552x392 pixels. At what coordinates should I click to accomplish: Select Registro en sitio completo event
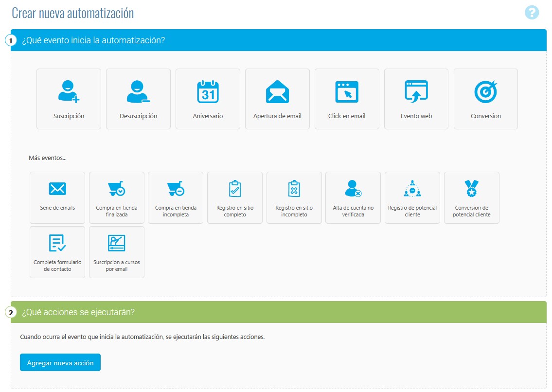click(x=235, y=197)
